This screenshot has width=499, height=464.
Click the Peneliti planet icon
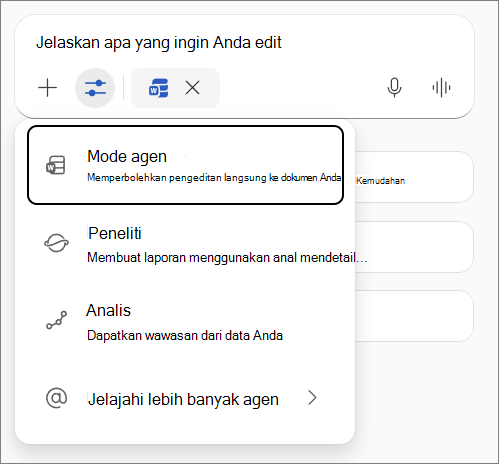[x=56, y=243]
